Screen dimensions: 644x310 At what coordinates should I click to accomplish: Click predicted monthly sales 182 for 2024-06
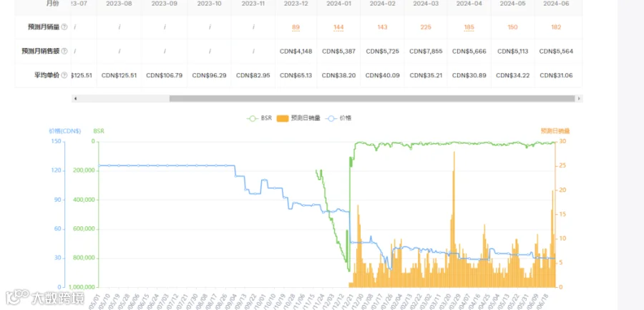pyautogui.click(x=556, y=27)
